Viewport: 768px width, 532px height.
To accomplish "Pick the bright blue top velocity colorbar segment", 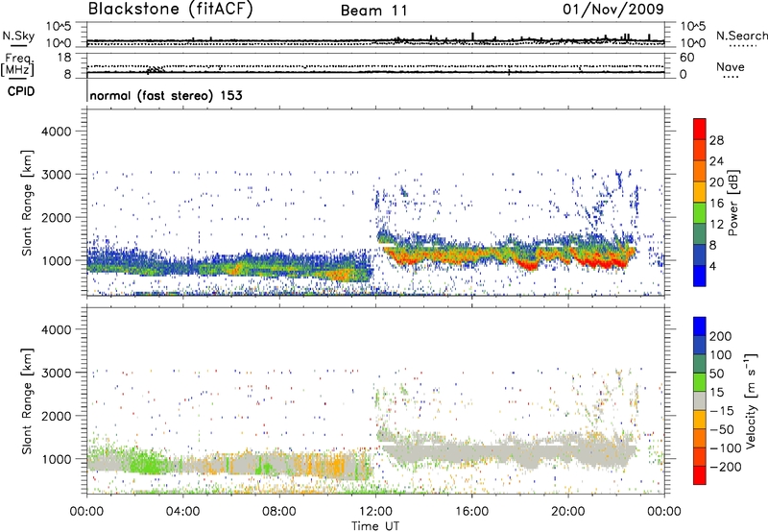I will [700, 326].
